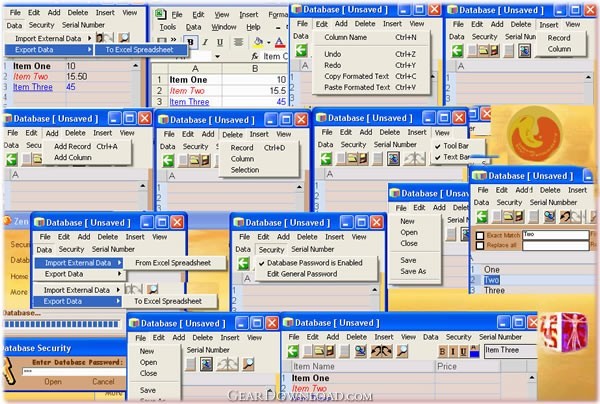Click the Excel fill color paint bucket swatch
This screenshot has height=404, width=600.
pyautogui.click(x=256, y=43)
